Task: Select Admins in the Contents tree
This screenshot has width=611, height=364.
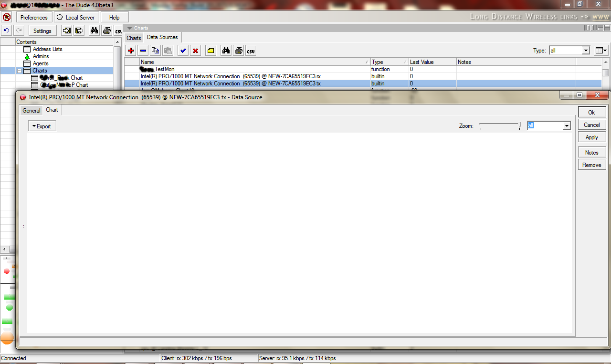Action: click(x=41, y=56)
